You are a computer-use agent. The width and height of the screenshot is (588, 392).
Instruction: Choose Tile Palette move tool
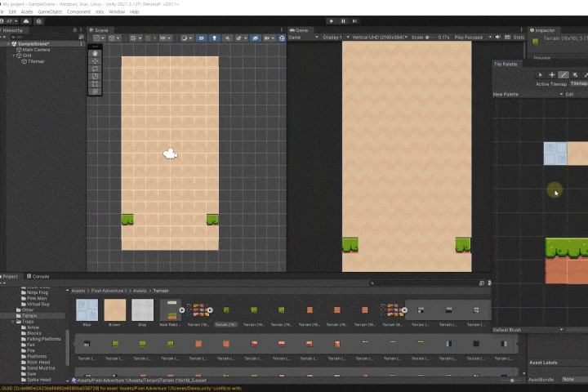[551, 75]
